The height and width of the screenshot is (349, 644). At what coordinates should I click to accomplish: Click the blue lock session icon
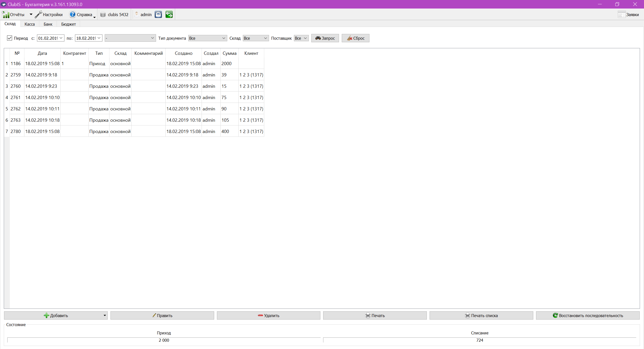pyautogui.click(x=158, y=14)
